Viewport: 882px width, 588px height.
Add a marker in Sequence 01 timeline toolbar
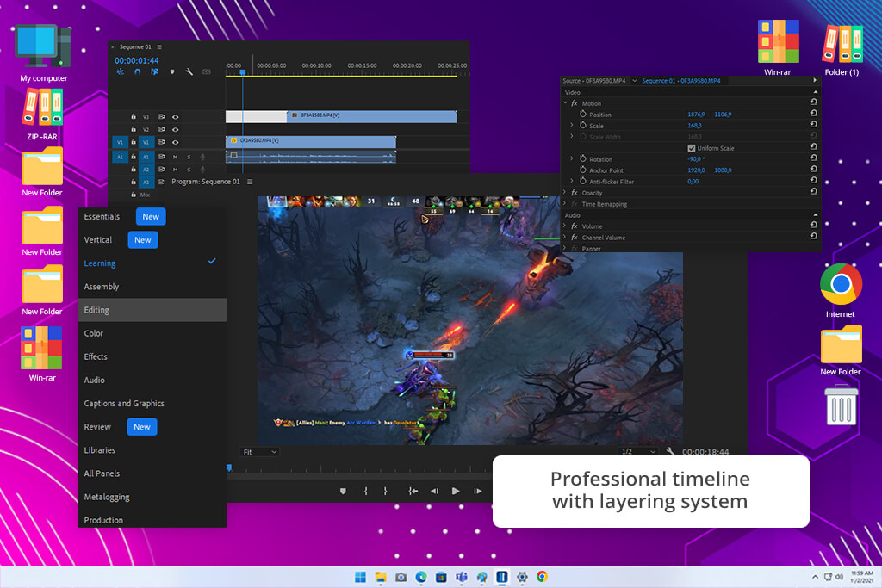click(172, 72)
